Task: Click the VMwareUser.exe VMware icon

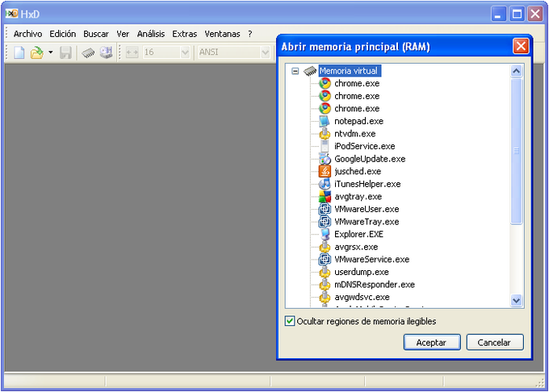Action: tap(325, 209)
